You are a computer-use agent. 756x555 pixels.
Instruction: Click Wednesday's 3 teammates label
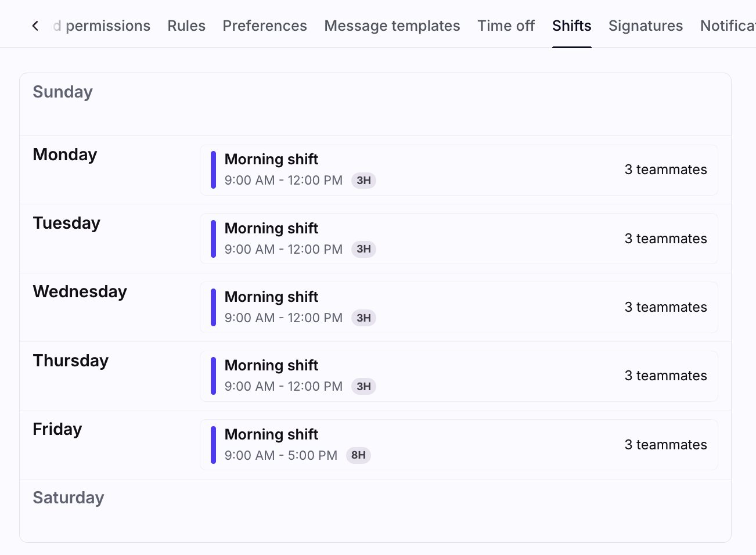pos(665,307)
